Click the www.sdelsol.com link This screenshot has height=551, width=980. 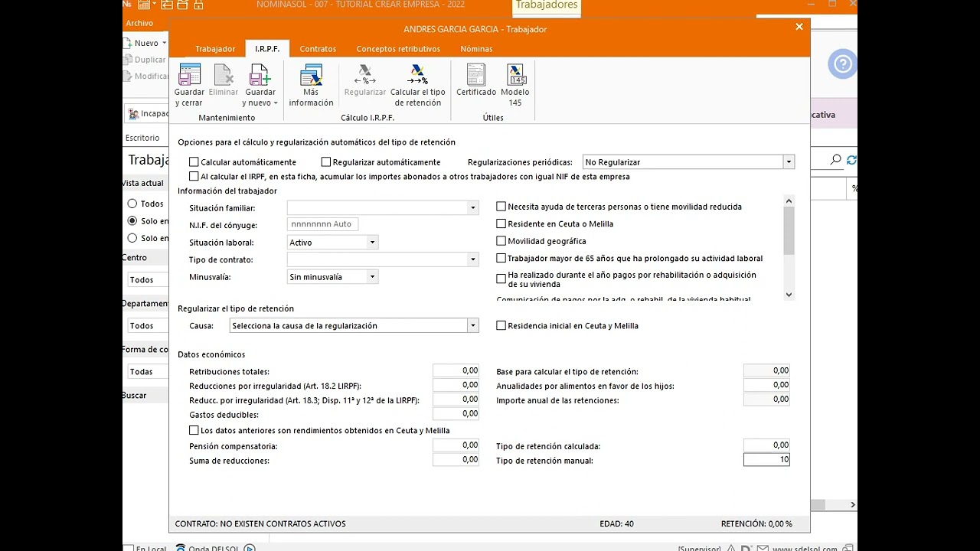click(x=805, y=548)
